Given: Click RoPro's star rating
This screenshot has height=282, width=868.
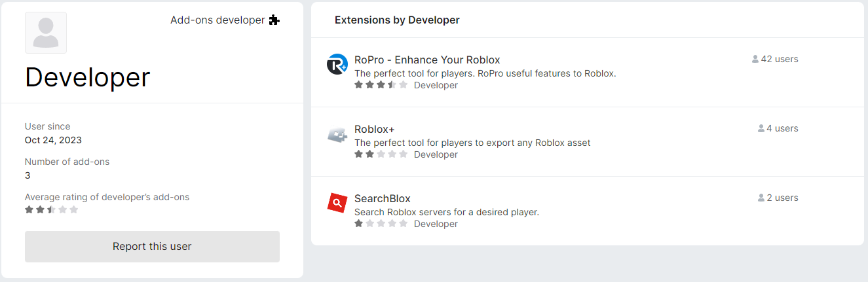Looking at the screenshot, I should (381, 85).
